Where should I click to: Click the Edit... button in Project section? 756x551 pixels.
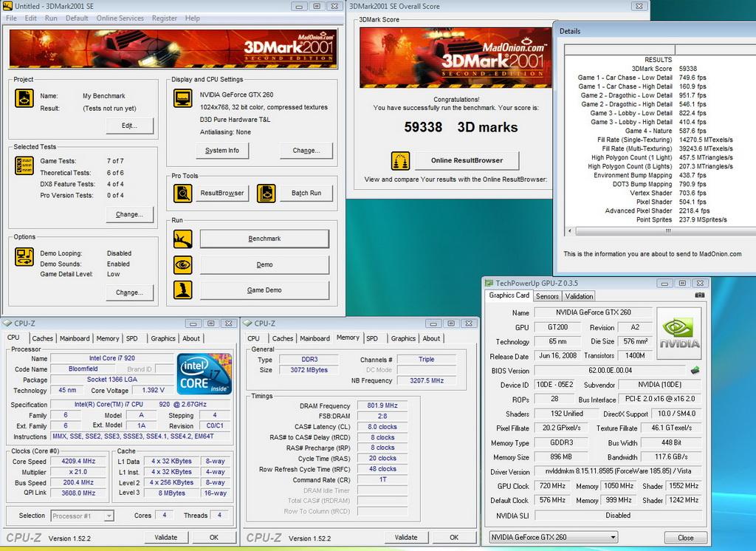click(x=130, y=126)
